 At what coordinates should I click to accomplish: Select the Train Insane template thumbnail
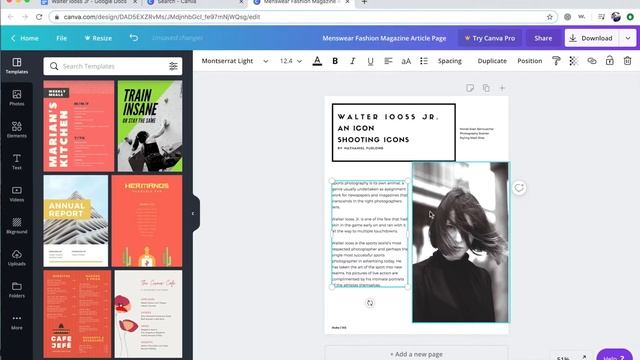150,126
